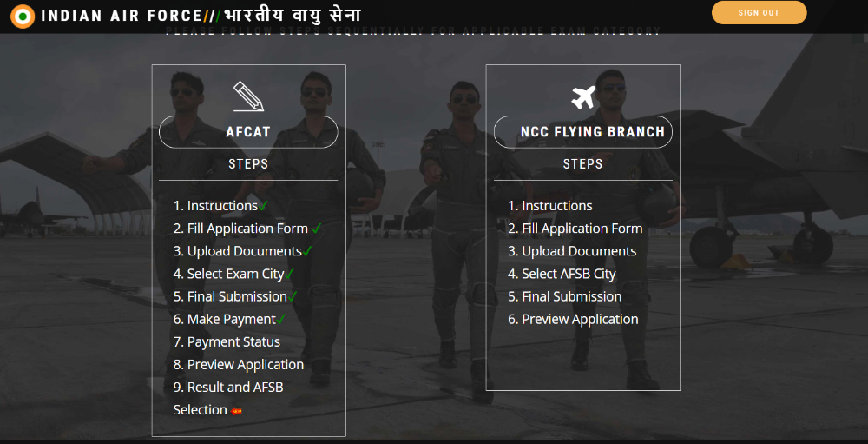Open NCC Preview Application step
868x444 pixels.
coord(573,319)
